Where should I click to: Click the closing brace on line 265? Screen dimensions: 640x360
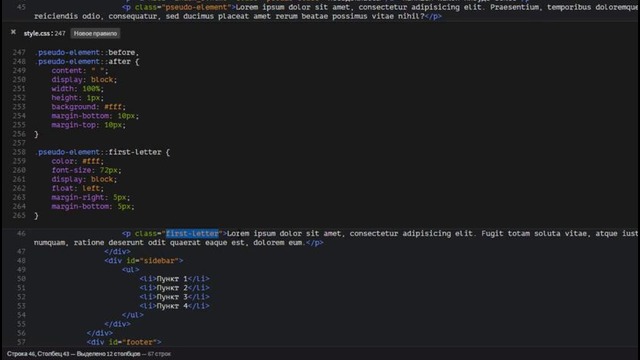36,216
